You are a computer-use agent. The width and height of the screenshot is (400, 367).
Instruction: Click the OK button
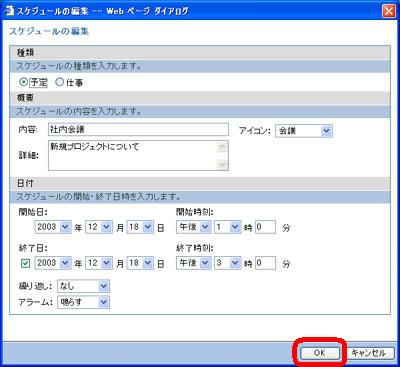click(x=319, y=353)
